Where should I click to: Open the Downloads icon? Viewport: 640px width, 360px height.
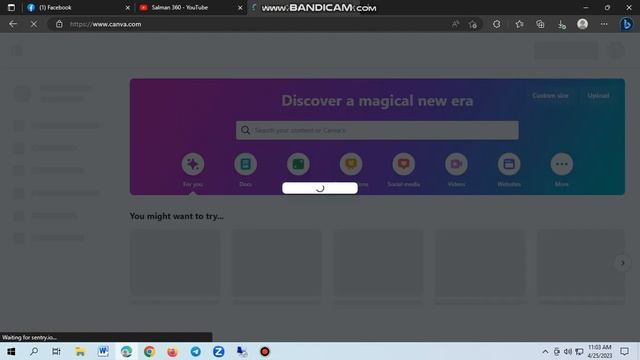pyautogui.click(x=562, y=24)
